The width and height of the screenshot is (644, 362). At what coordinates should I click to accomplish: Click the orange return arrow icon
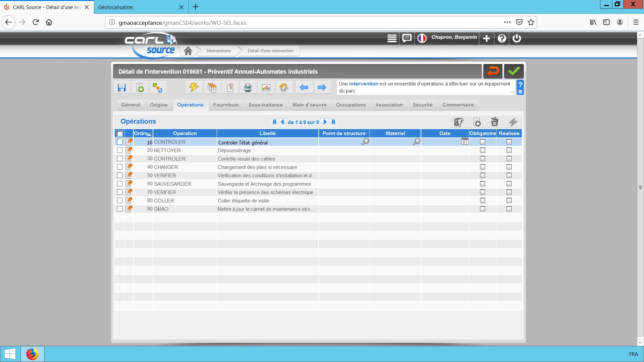pyautogui.click(x=493, y=71)
